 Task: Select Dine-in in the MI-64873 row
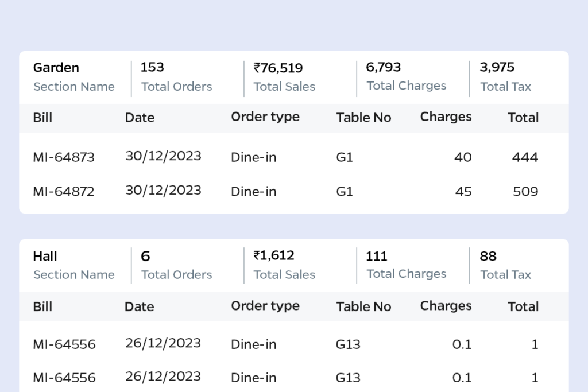coord(253,157)
